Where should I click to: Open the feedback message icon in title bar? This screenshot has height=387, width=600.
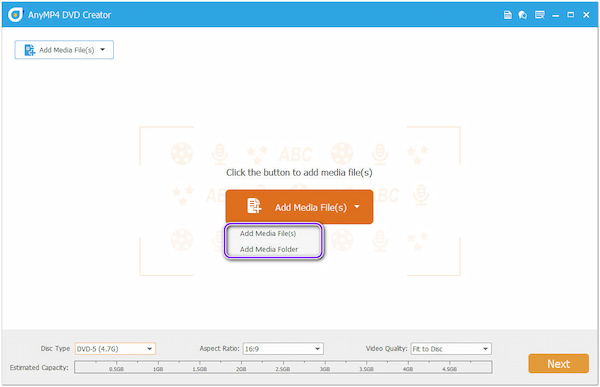click(540, 15)
